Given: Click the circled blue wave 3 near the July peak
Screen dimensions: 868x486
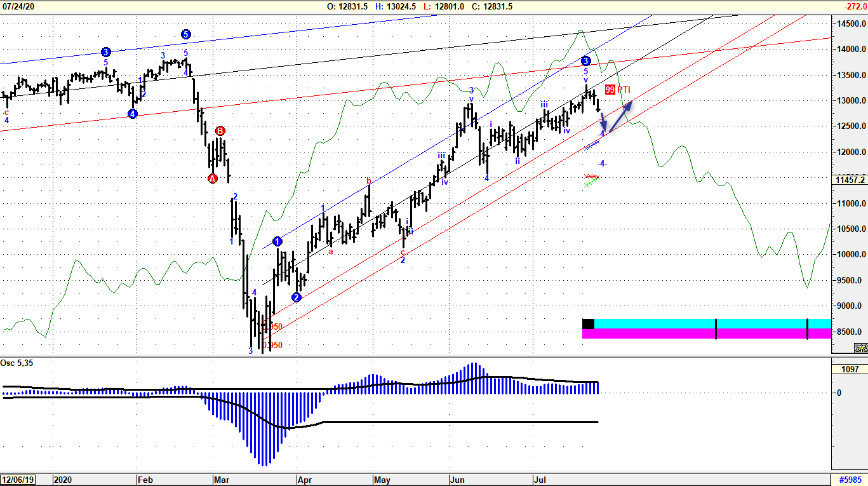Looking at the screenshot, I should tap(585, 61).
